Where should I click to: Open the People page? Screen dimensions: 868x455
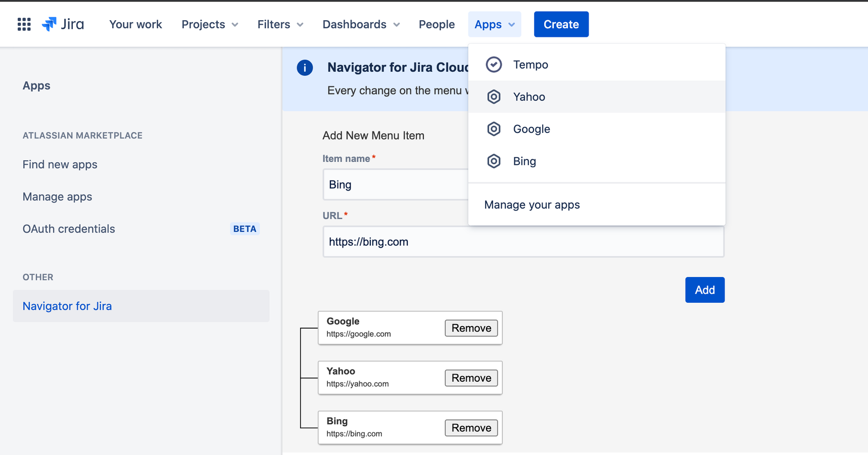click(437, 24)
